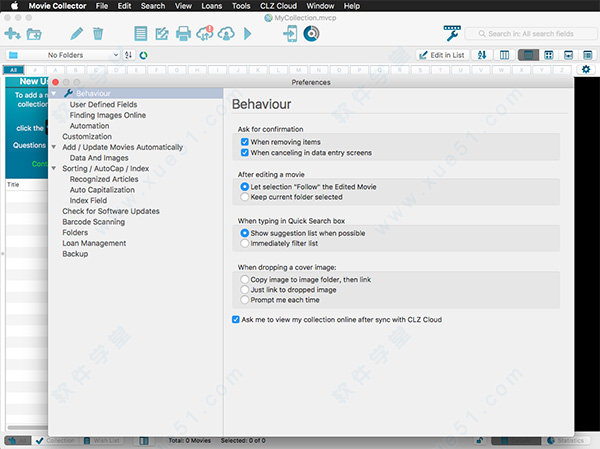Screen dimensions: 600x449
Task: Select 'Customization' in preferences tree
Action: click(x=87, y=137)
